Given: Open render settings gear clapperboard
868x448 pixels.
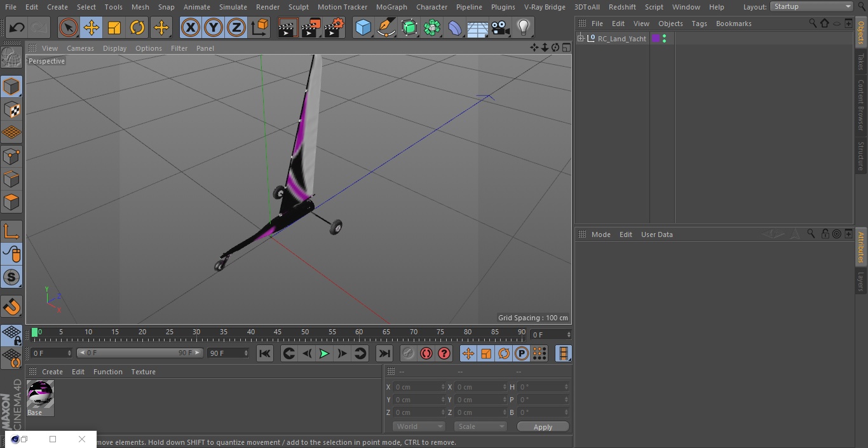Looking at the screenshot, I should click(334, 27).
